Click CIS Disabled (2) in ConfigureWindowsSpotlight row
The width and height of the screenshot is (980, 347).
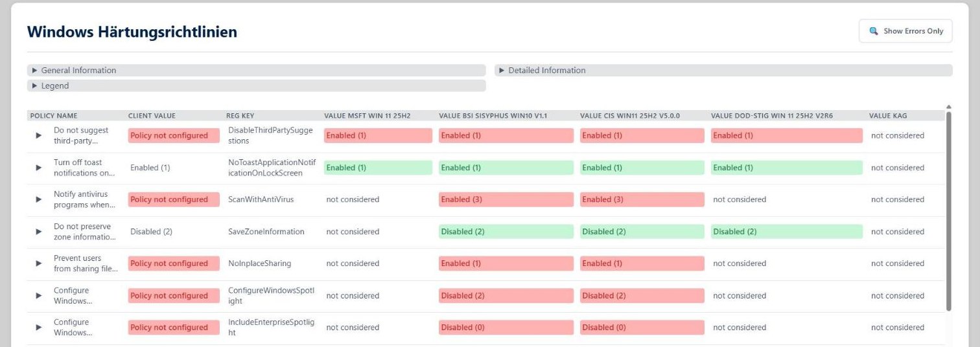click(642, 296)
